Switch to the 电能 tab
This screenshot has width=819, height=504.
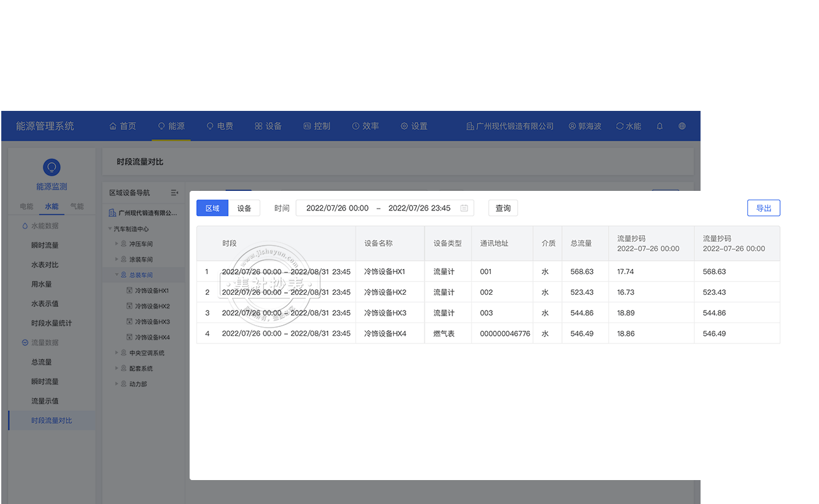pos(26,207)
